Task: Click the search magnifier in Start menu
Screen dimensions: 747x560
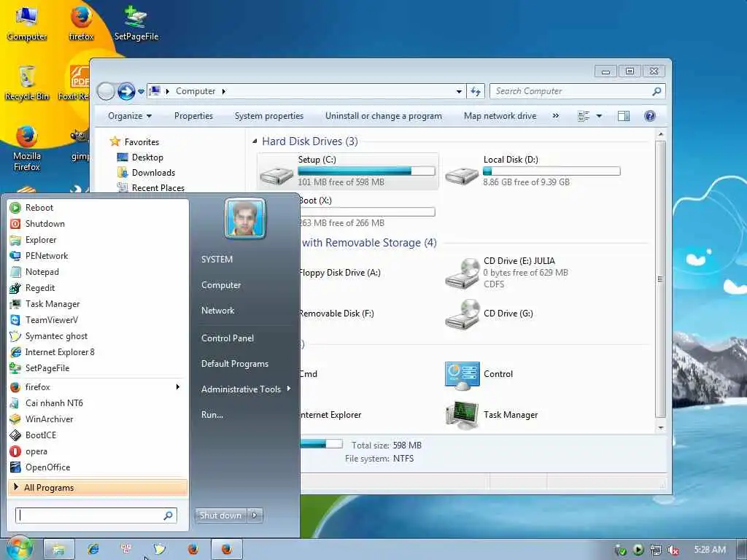Action: (168, 516)
